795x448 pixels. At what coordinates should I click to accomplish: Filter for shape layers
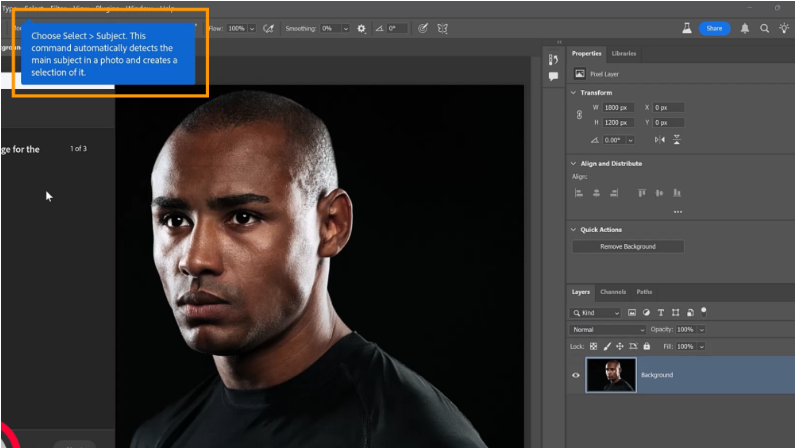[x=675, y=313]
